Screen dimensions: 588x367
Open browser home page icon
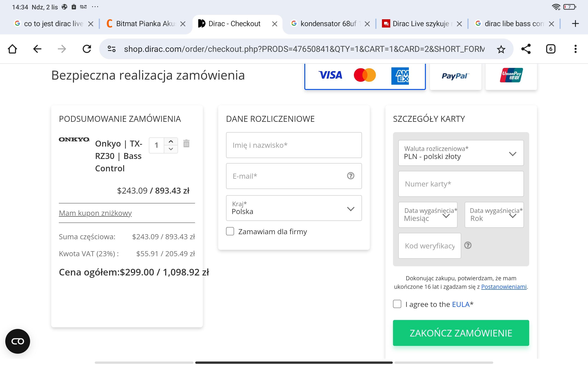tap(12, 49)
